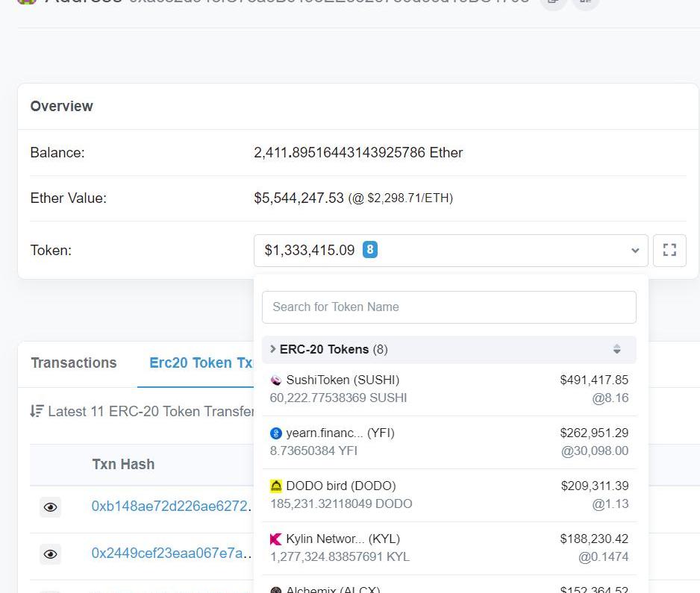Collapse the ERC-20 Tokens group chevron
The height and width of the screenshot is (593, 700).
click(x=272, y=349)
